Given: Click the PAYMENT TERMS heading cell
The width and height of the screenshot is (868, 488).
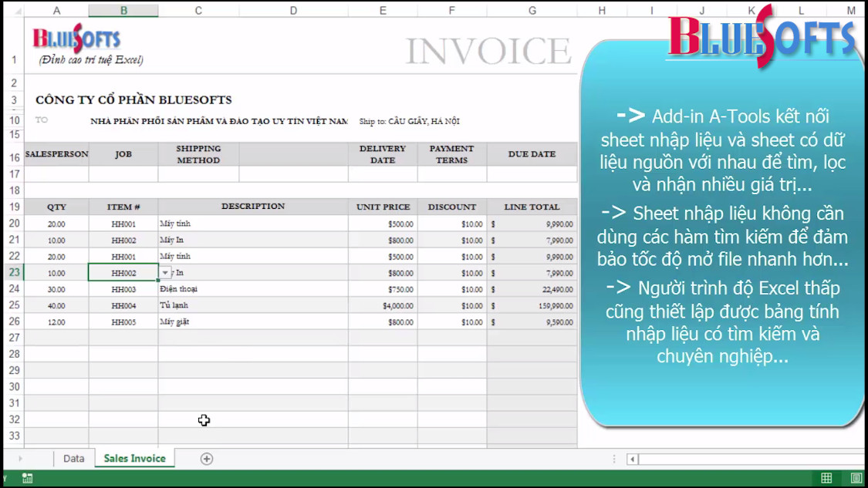Looking at the screenshot, I should (451, 154).
